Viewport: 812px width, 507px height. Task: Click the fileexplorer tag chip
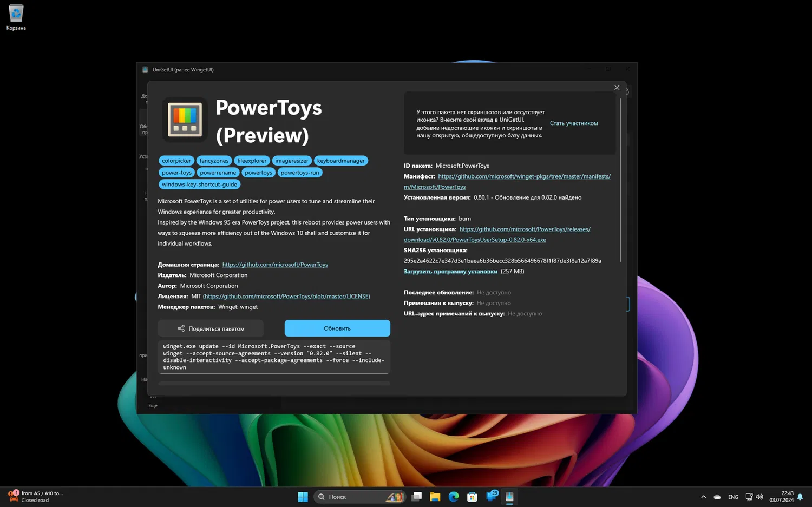(252, 161)
